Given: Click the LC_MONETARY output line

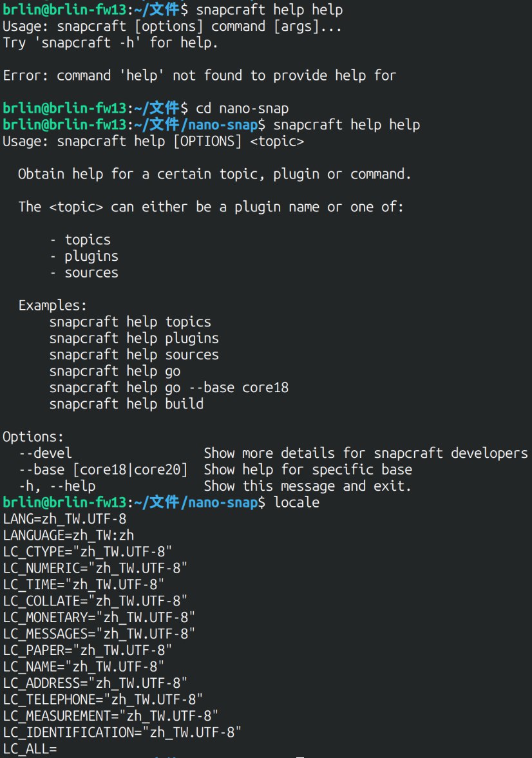Looking at the screenshot, I should pyautogui.click(x=99, y=617).
